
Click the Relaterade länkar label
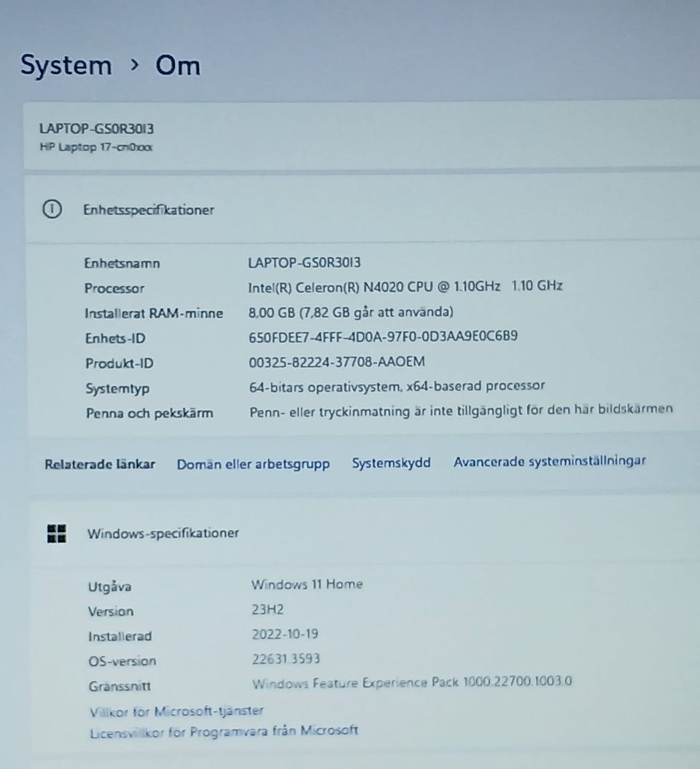tap(100, 465)
